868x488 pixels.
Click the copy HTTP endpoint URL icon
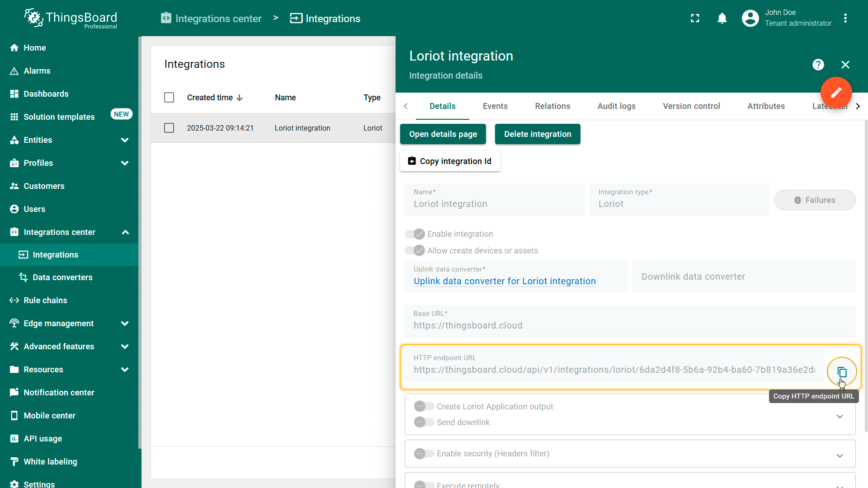tap(841, 372)
